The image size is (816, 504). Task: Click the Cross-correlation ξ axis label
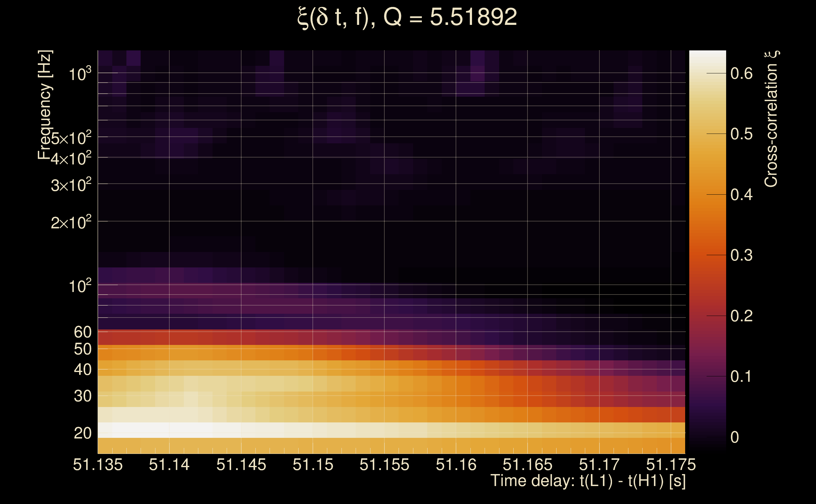[x=771, y=119]
